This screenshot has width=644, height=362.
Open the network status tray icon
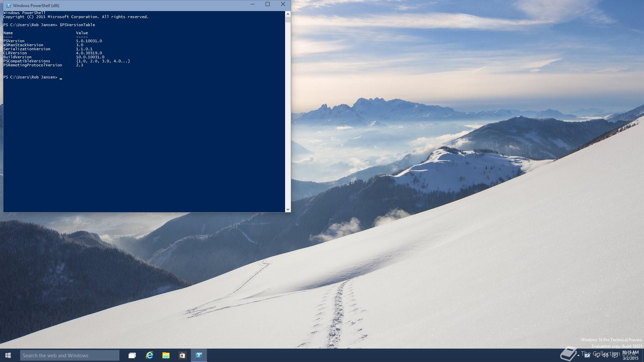(597, 355)
